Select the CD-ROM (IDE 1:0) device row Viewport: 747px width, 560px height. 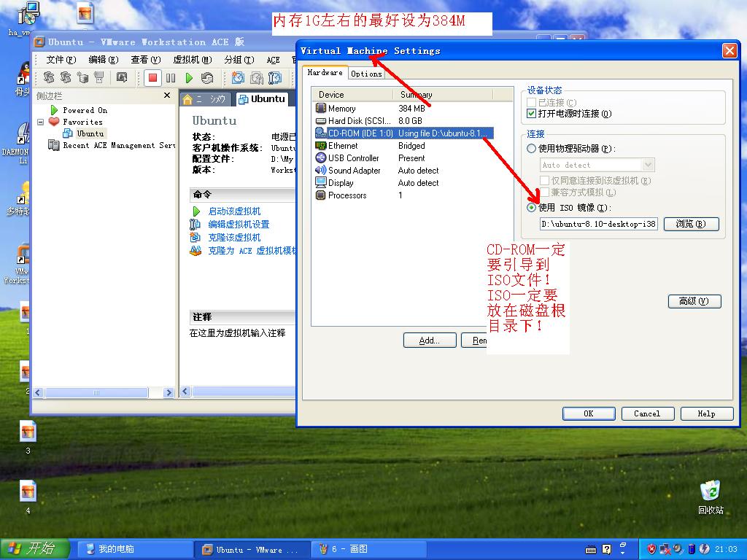click(404, 133)
